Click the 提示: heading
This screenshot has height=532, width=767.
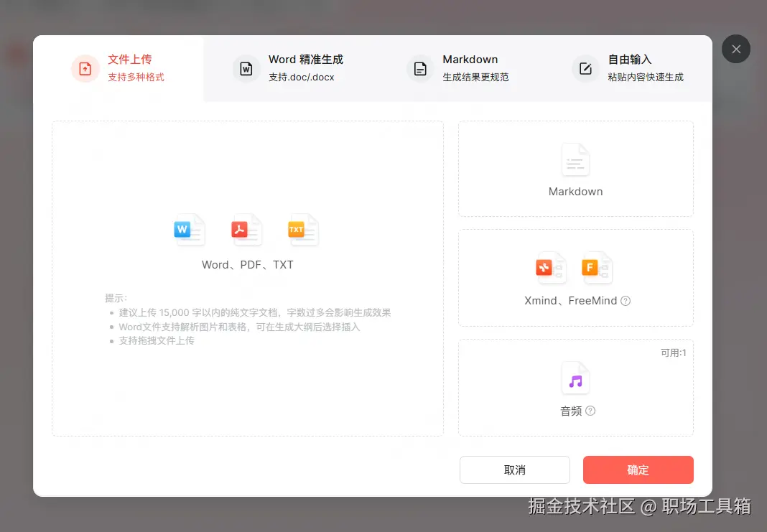point(116,298)
